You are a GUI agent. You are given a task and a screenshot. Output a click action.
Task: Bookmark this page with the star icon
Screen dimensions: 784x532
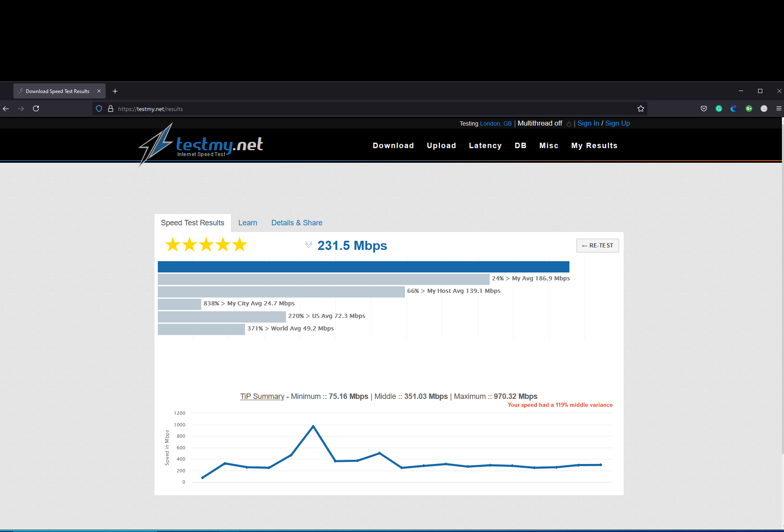tap(641, 109)
